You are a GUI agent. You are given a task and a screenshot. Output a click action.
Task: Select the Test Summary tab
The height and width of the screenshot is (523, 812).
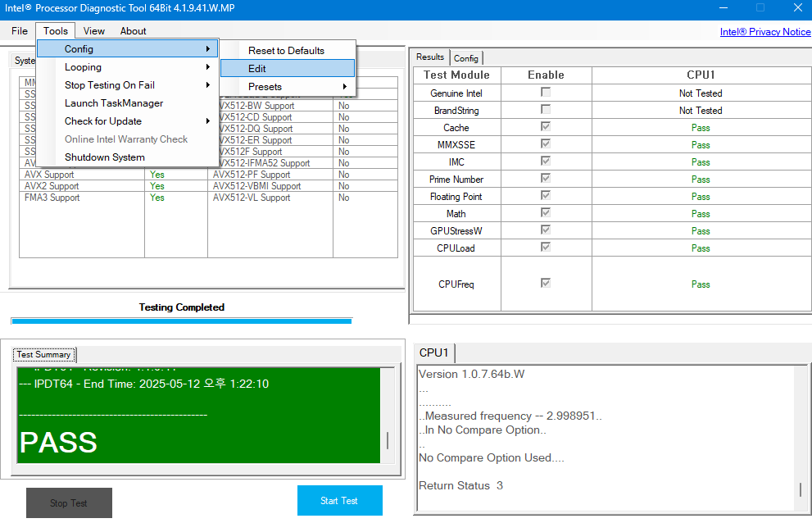[44, 354]
